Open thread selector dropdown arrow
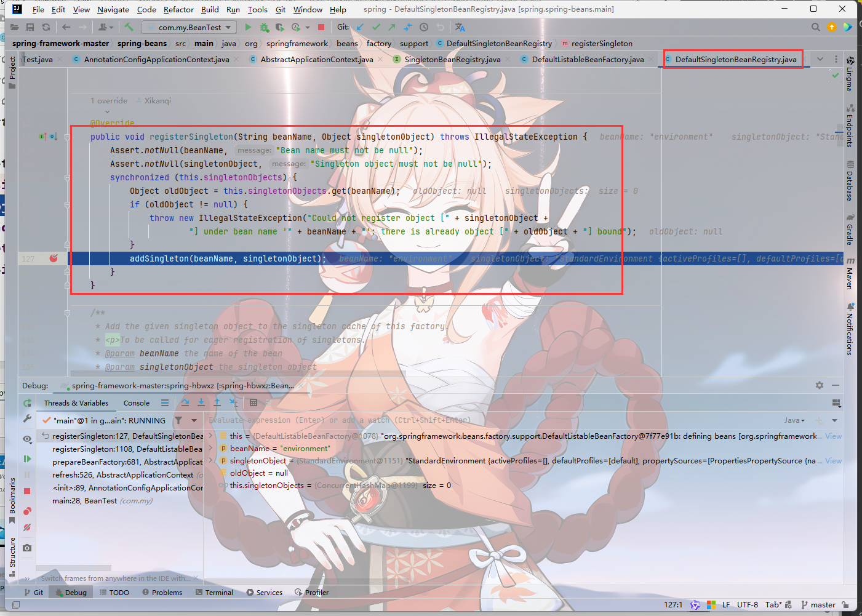The width and height of the screenshot is (862, 616). click(x=194, y=420)
